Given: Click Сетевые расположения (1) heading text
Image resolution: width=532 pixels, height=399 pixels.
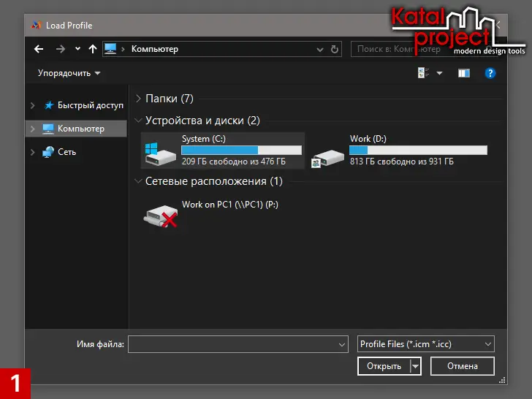Looking at the screenshot, I should pos(213,181).
